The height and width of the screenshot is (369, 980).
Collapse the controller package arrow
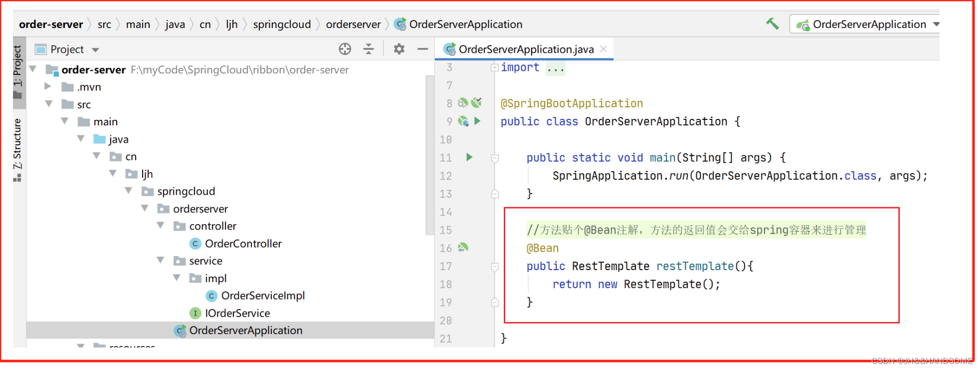click(x=161, y=226)
